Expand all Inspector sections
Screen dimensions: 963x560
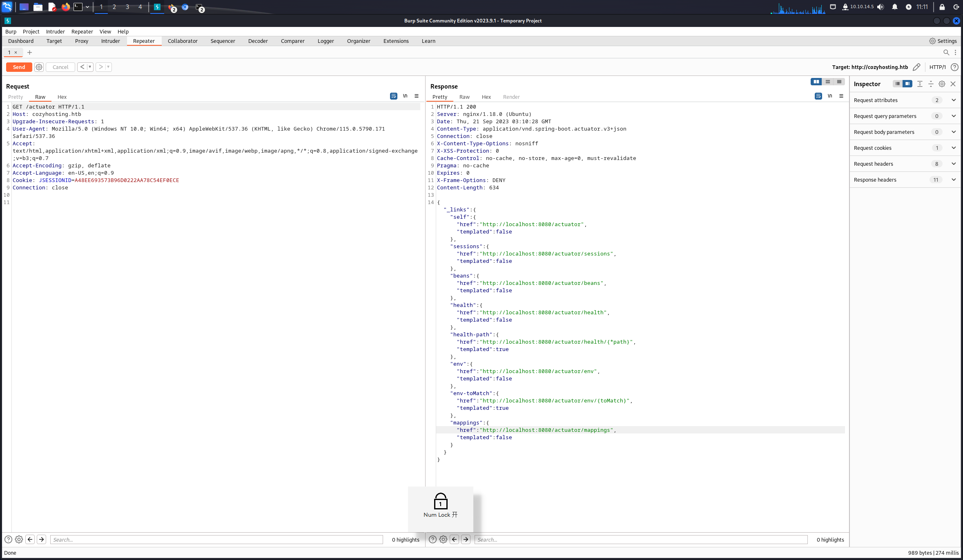(920, 84)
